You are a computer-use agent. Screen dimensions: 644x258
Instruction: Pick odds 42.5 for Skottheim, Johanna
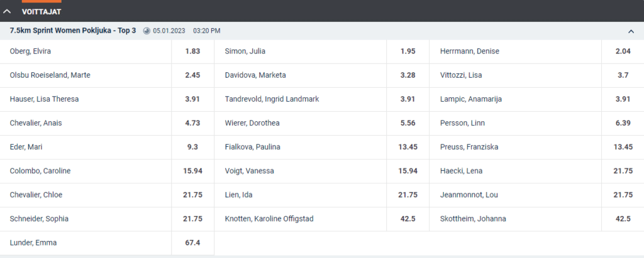623,218
